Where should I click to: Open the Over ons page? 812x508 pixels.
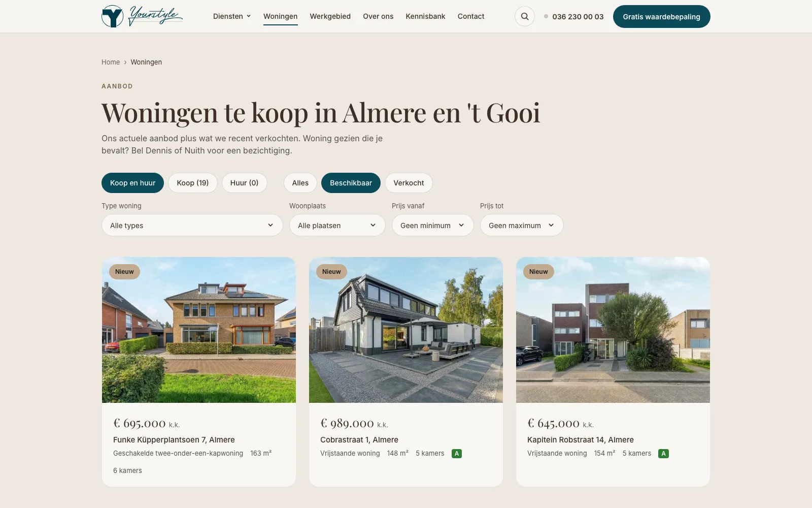[x=378, y=16]
